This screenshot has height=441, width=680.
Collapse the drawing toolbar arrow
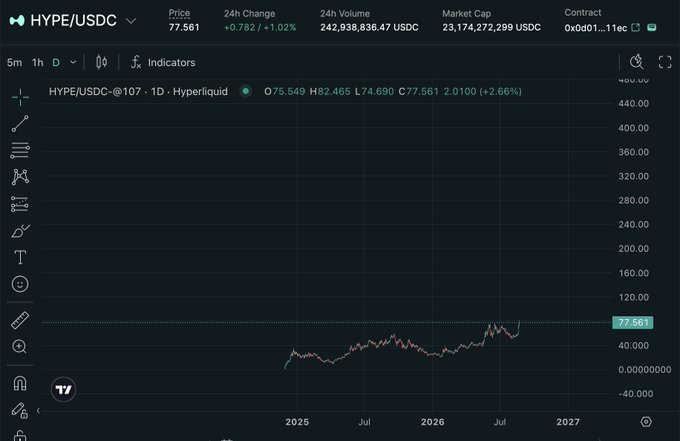[38, 410]
